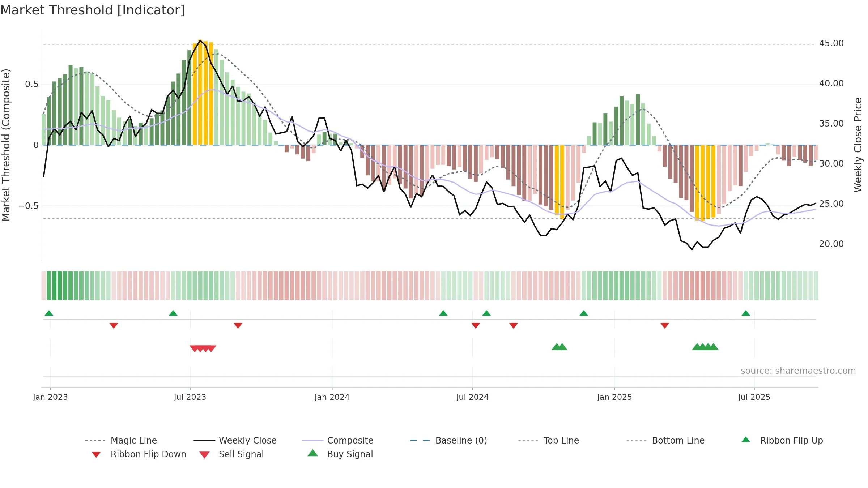Screen dimensions: 868x488
Task: Click the chart title Market Threshold [Indicator]
Action: (x=93, y=10)
